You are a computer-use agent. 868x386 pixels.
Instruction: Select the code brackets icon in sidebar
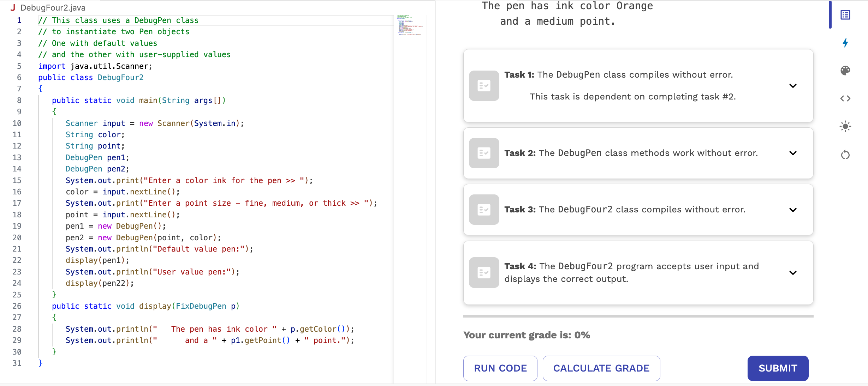(845, 98)
